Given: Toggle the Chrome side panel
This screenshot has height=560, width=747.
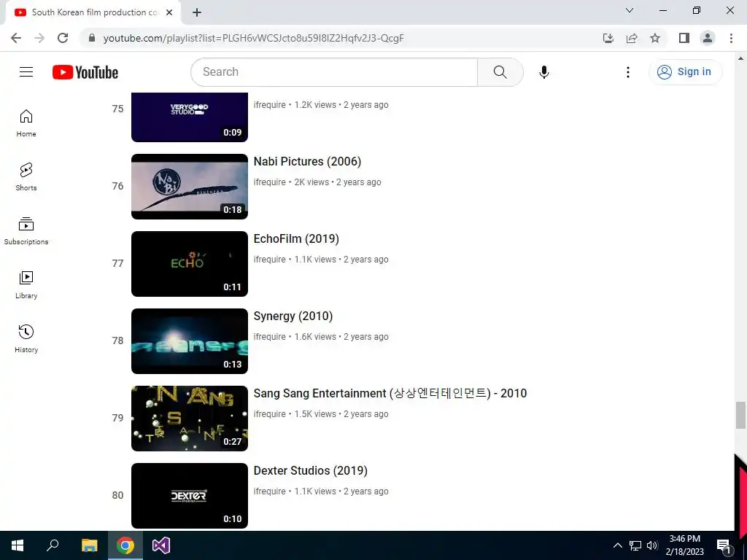Looking at the screenshot, I should pyautogui.click(x=684, y=38).
